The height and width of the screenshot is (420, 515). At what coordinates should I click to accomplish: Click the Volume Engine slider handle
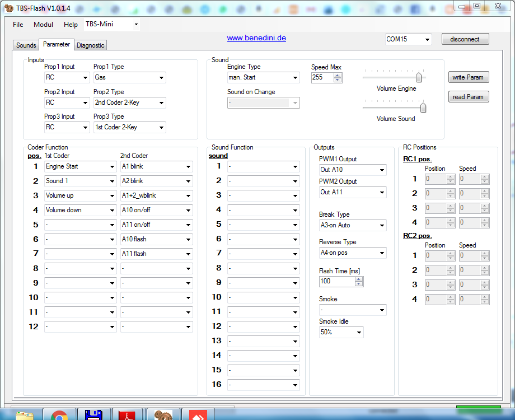[x=418, y=77]
